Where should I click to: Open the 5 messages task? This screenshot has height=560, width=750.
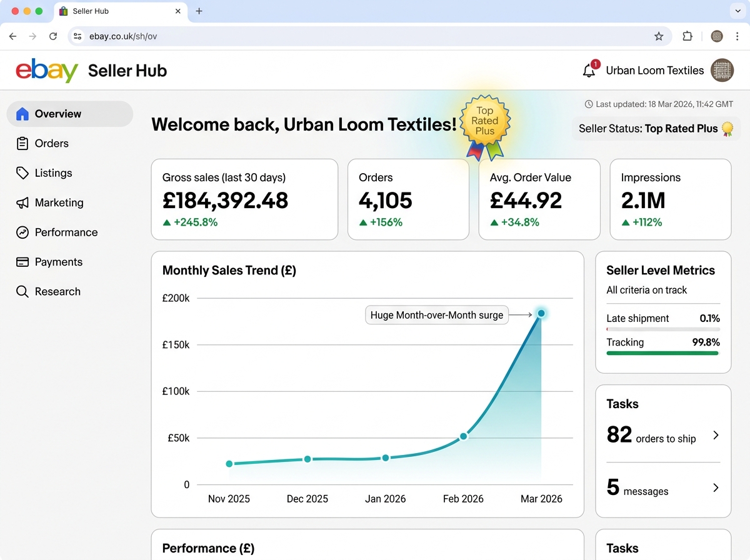(663, 487)
